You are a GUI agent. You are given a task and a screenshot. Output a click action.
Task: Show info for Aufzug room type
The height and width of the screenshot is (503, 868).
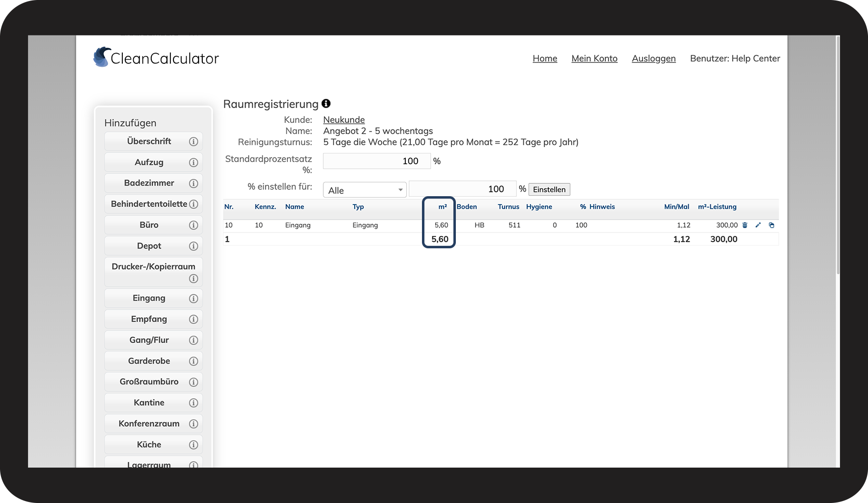194,163
